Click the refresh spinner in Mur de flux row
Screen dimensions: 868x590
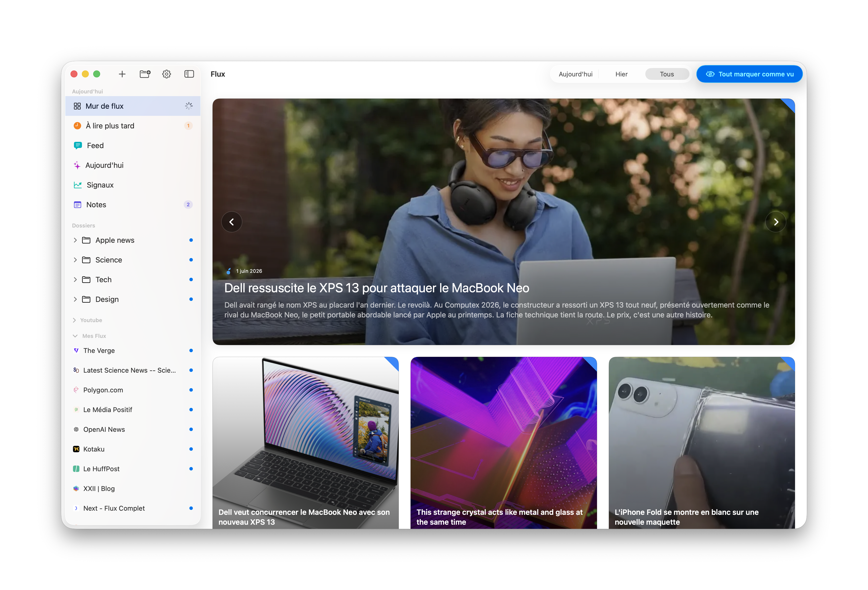(x=189, y=106)
